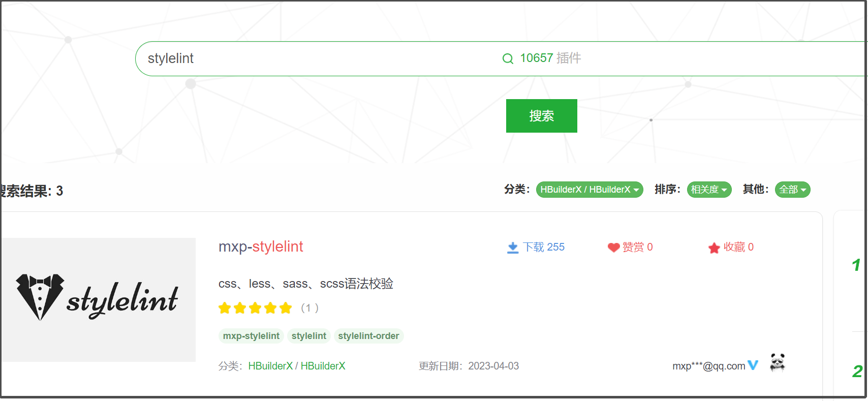The height and width of the screenshot is (401, 868).
Task: Click the red star 收藏 icon
Action: click(x=714, y=248)
